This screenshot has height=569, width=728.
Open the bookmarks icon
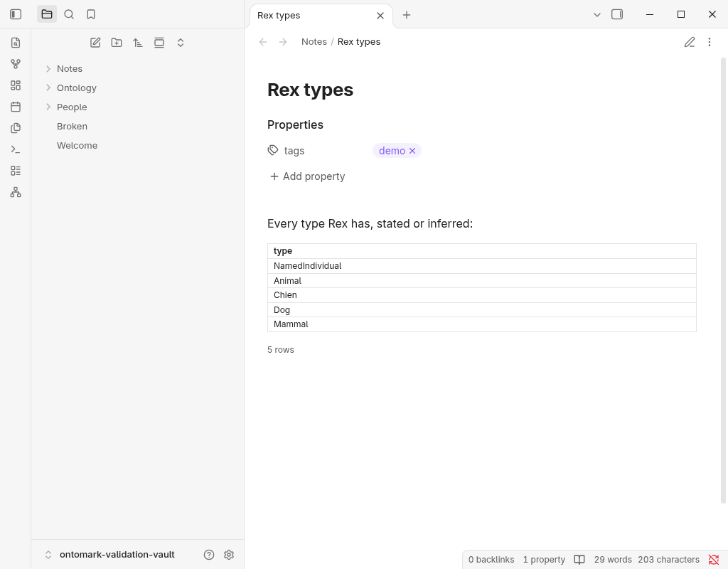[91, 14]
